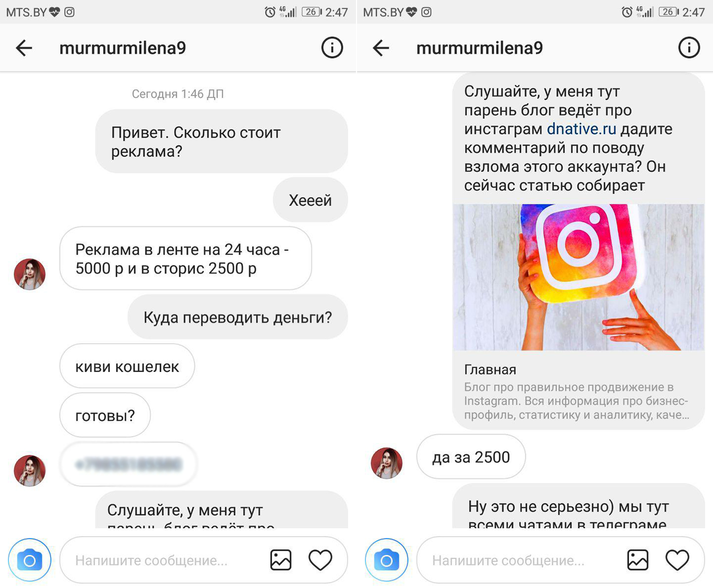Screen dimensions: 713x588
Task: Open camera button in right chat
Action: 387,560
